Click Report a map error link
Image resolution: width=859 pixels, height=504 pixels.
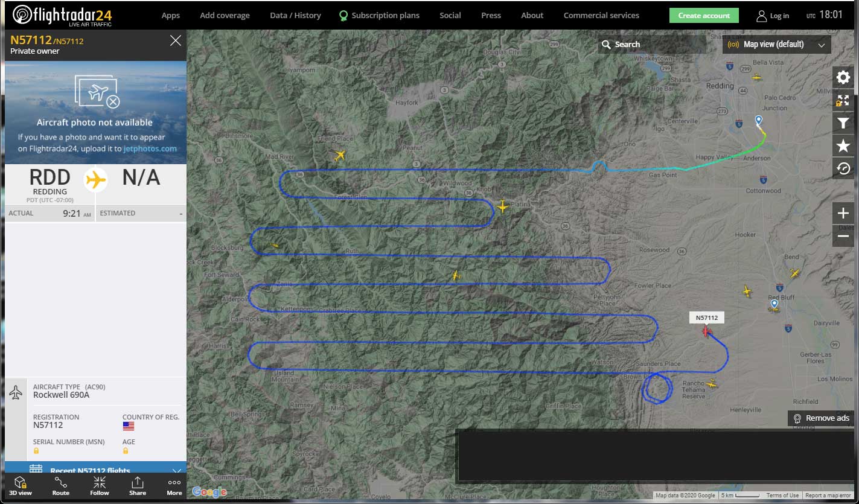pos(828,496)
